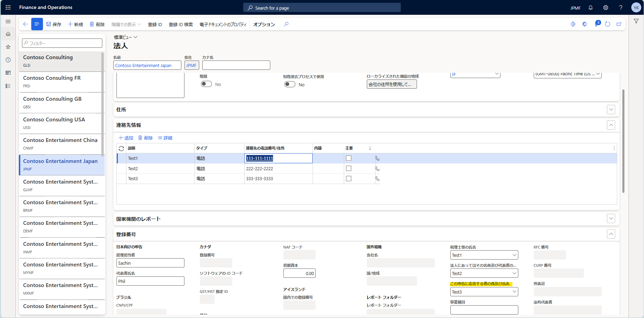
Task: Toggle 財務消去プロセスで使用 switch
Action: click(x=290, y=85)
